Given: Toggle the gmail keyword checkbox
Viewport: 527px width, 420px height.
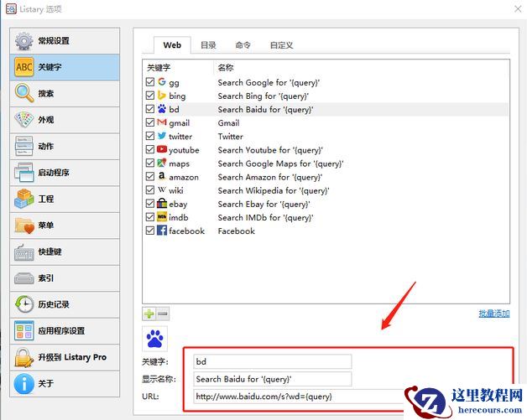Looking at the screenshot, I should point(150,122).
